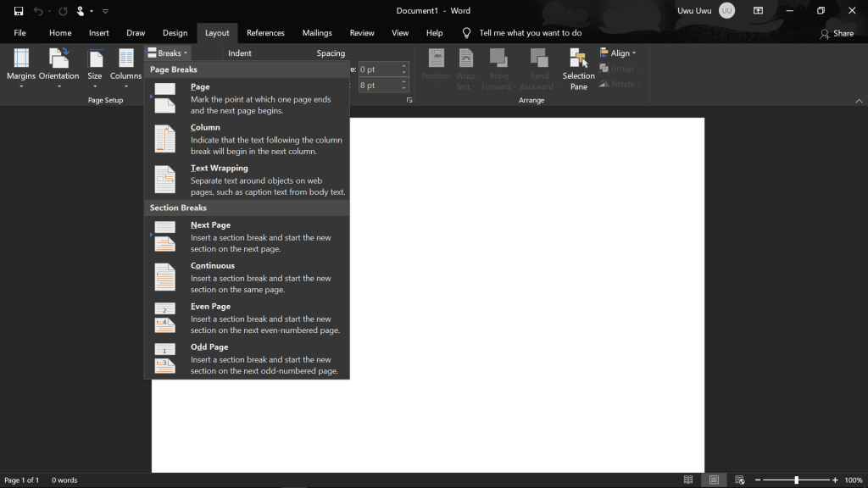This screenshot has width=868, height=488.
Task: Open the Columns menu
Action: (125, 68)
